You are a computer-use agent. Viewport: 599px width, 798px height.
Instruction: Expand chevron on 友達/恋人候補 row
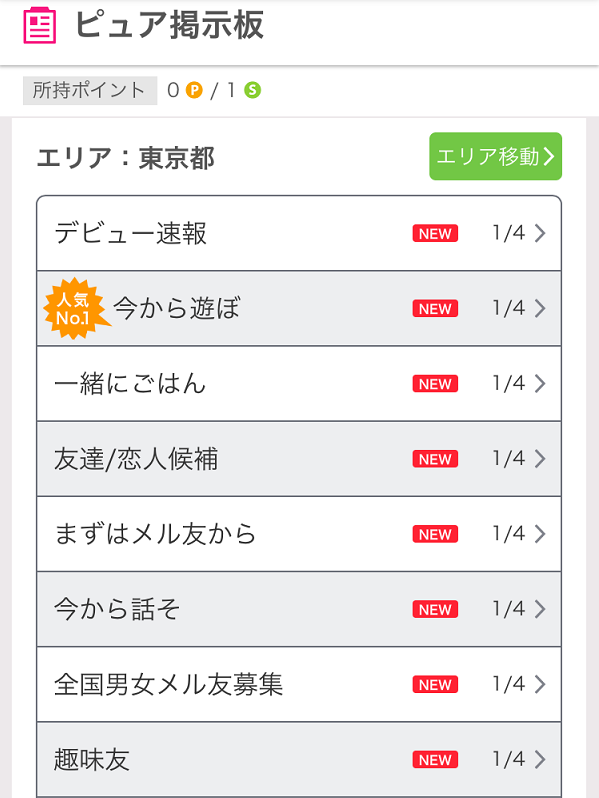pyautogui.click(x=540, y=459)
